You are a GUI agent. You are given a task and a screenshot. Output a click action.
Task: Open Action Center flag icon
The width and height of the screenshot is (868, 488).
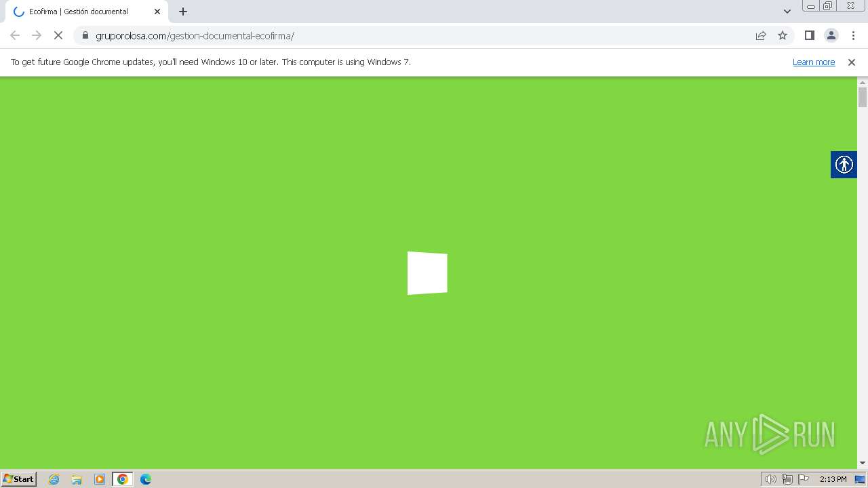[x=804, y=479]
